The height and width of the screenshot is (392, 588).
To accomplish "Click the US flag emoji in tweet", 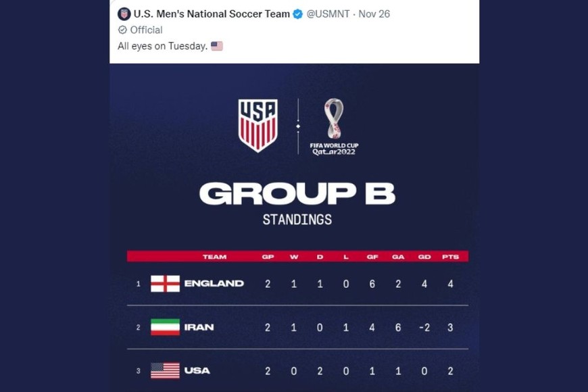I will click(x=216, y=46).
